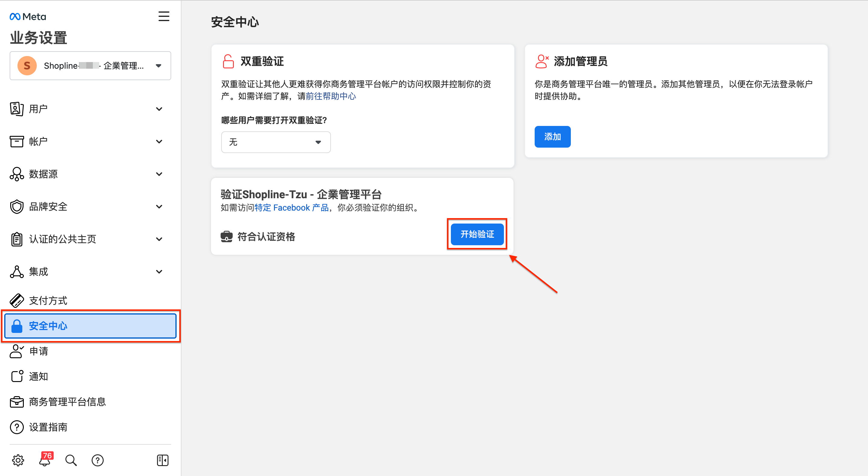This screenshot has height=476, width=868.
Task: Click the 安全中心 page heading
Action: click(x=235, y=22)
